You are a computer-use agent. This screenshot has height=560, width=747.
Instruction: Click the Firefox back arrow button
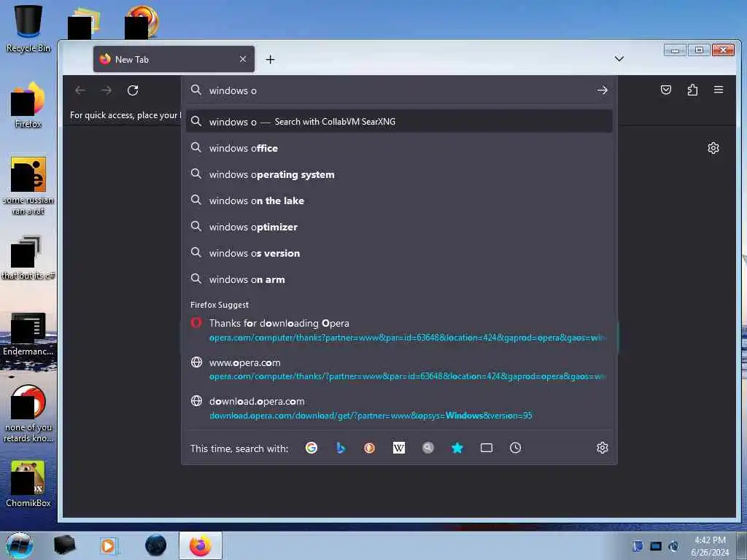click(80, 90)
